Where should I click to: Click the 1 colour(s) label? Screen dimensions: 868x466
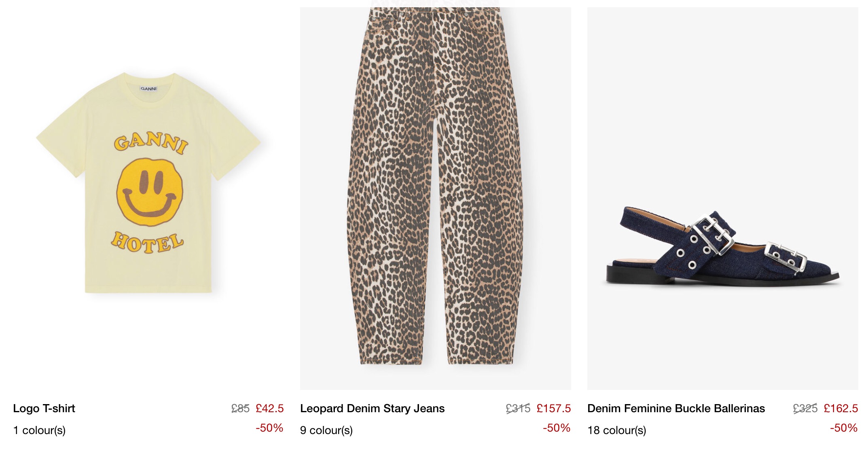39,430
